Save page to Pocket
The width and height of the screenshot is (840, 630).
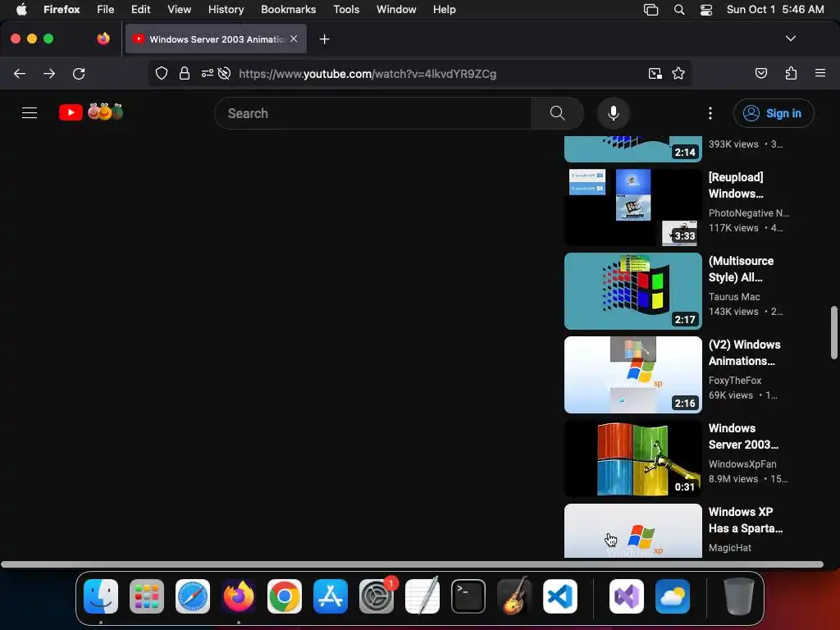(760, 73)
